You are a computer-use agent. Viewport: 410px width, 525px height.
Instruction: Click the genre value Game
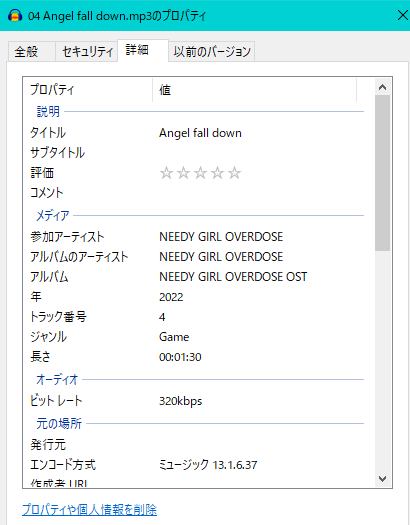click(x=174, y=337)
